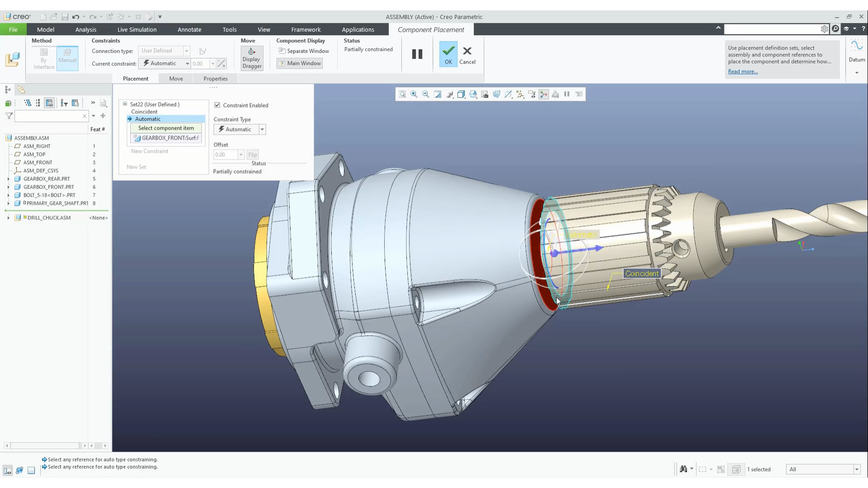Click the Flip button under Offset

click(x=253, y=155)
